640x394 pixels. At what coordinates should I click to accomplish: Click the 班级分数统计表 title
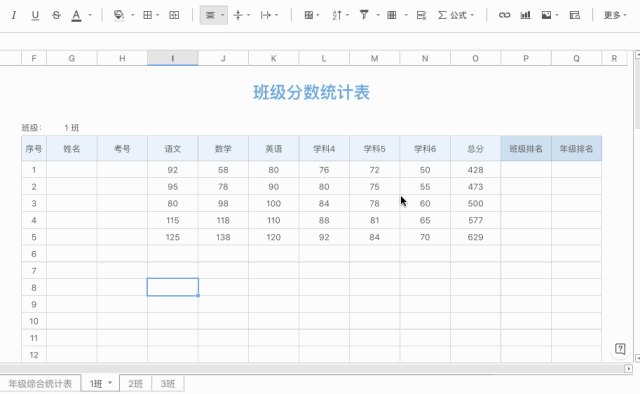(x=311, y=92)
